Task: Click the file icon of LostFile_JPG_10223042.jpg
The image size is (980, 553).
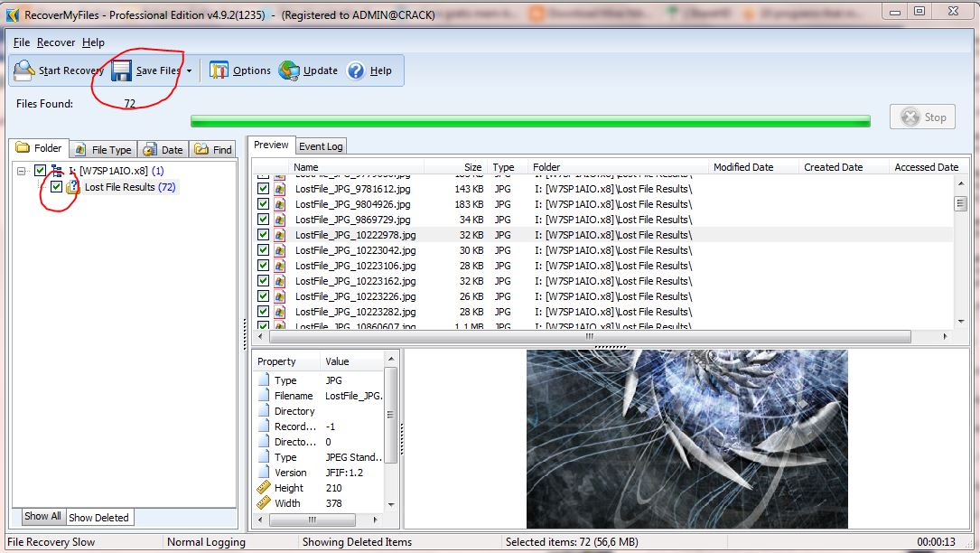Action: [279, 250]
